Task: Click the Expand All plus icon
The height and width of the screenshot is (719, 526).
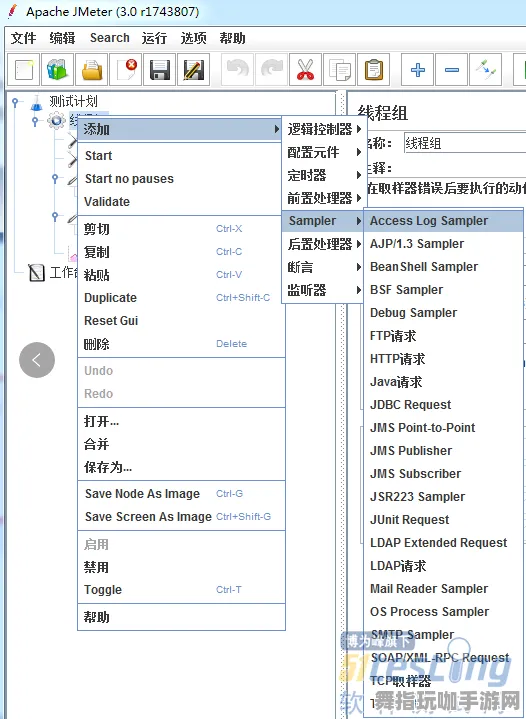Action: tap(417, 70)
